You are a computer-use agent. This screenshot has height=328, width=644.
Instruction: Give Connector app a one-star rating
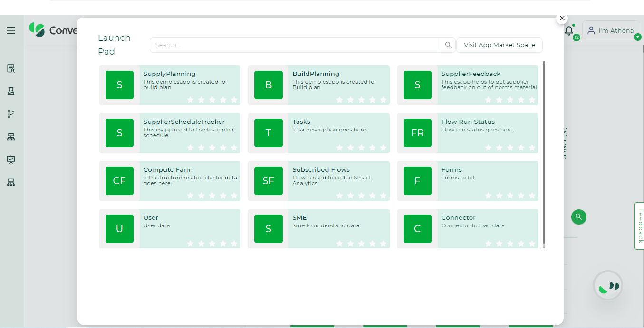tap(488, 243)
